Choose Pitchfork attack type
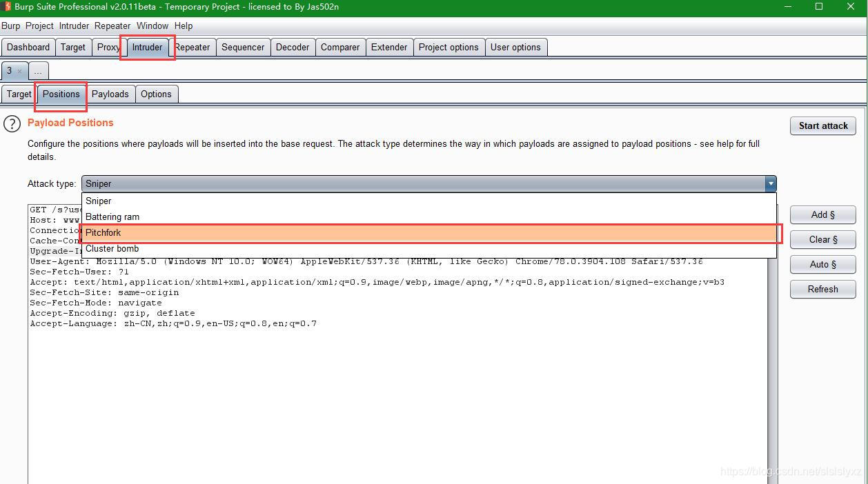 pos(429,232)
